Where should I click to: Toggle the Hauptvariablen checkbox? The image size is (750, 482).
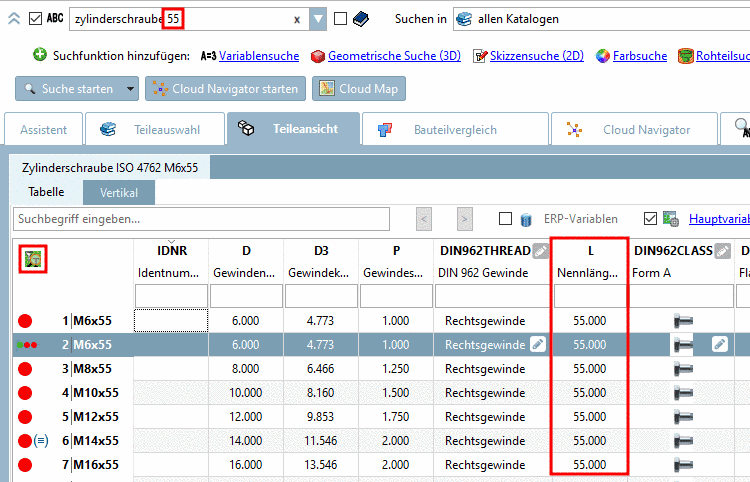(x=650, y=219)
